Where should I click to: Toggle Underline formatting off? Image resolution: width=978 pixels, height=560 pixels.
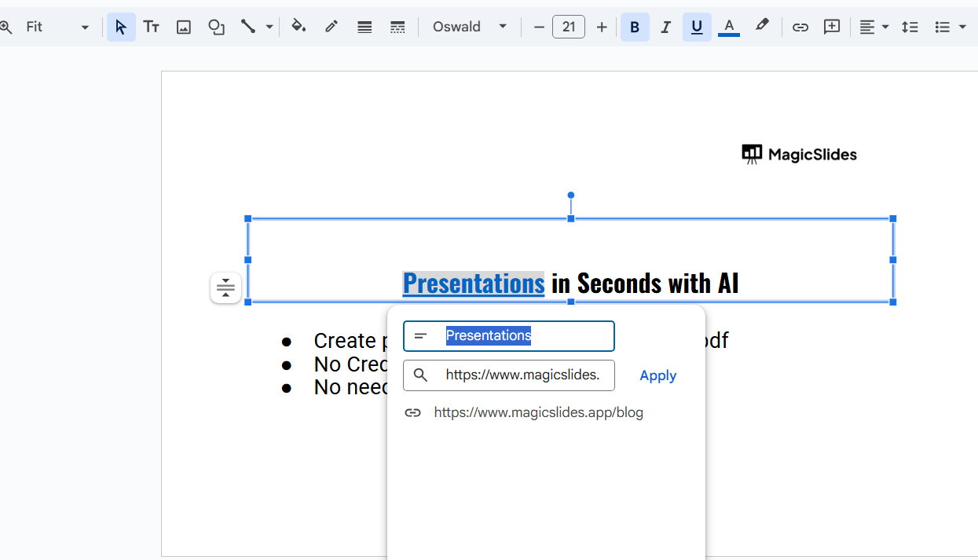click(x=697, y=27)
